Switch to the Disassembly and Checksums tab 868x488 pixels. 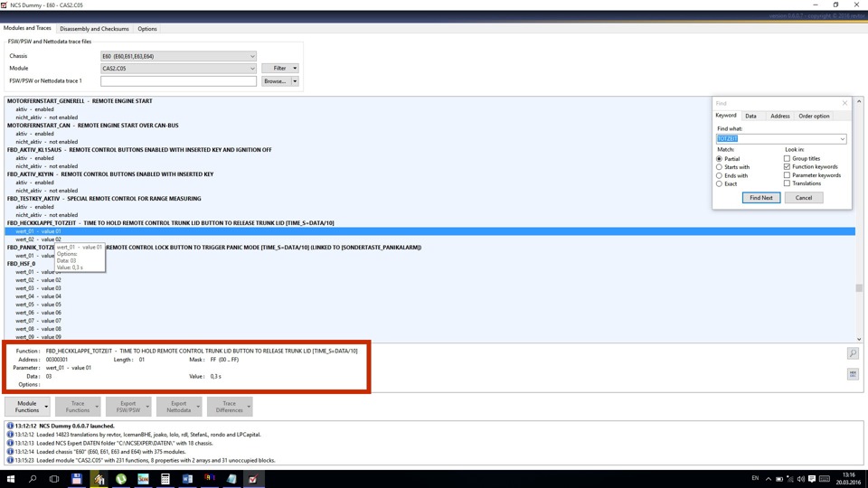coord(94,29)
